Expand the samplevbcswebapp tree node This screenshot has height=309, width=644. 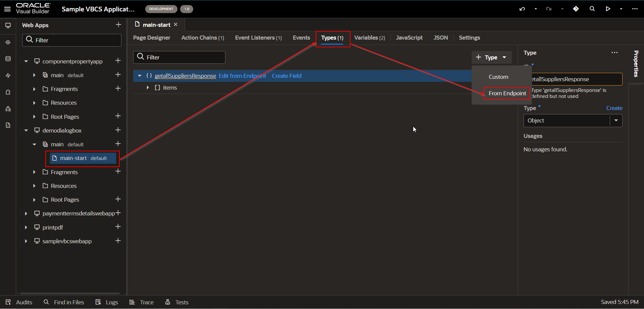(x=26, y=241)
